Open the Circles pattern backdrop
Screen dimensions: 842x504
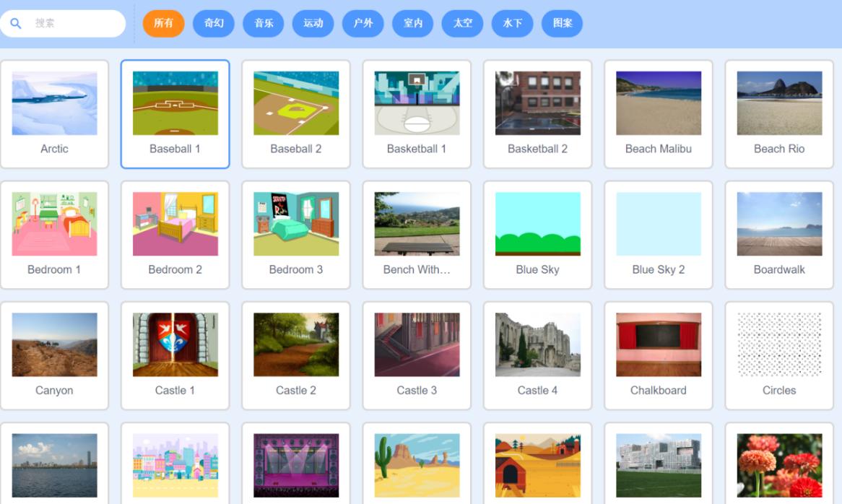click(779, 355)
